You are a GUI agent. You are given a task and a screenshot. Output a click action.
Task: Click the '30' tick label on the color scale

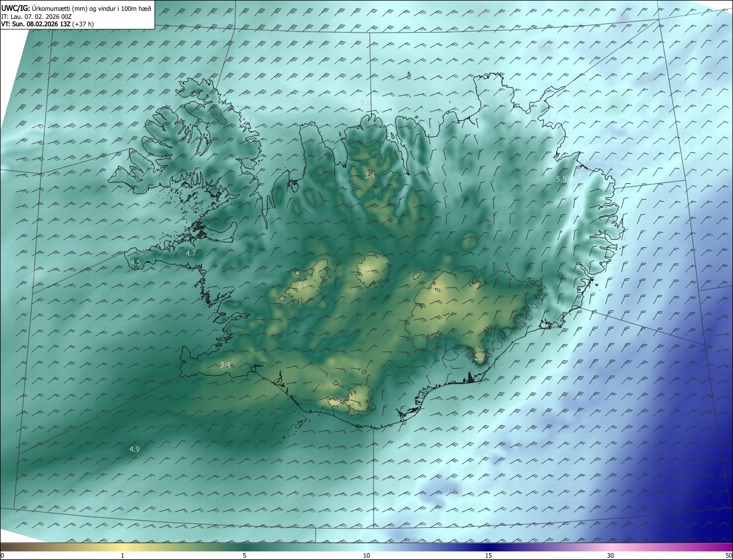click(610, 555)
